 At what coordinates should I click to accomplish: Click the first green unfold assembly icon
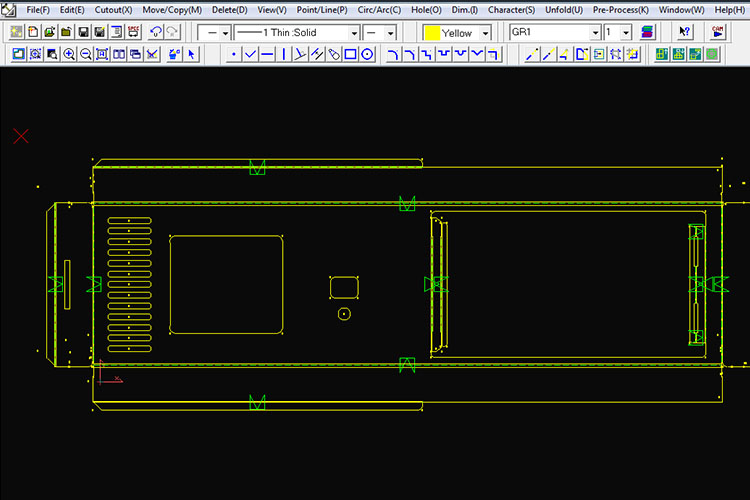click(x=662, y=54)
